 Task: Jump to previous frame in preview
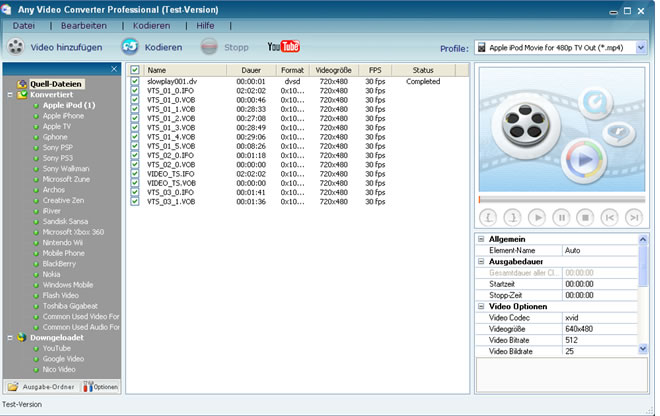pos(609,218)
